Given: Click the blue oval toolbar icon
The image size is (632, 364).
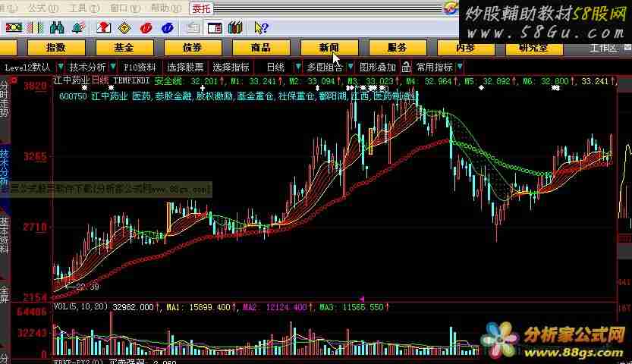Looking at the screenshot, I should click(x=167, y=28).
